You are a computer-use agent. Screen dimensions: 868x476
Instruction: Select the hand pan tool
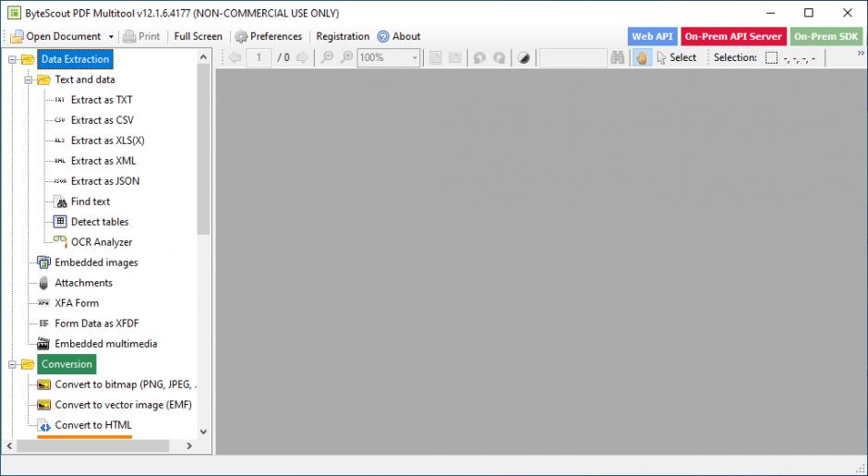[x=642, y=57]
